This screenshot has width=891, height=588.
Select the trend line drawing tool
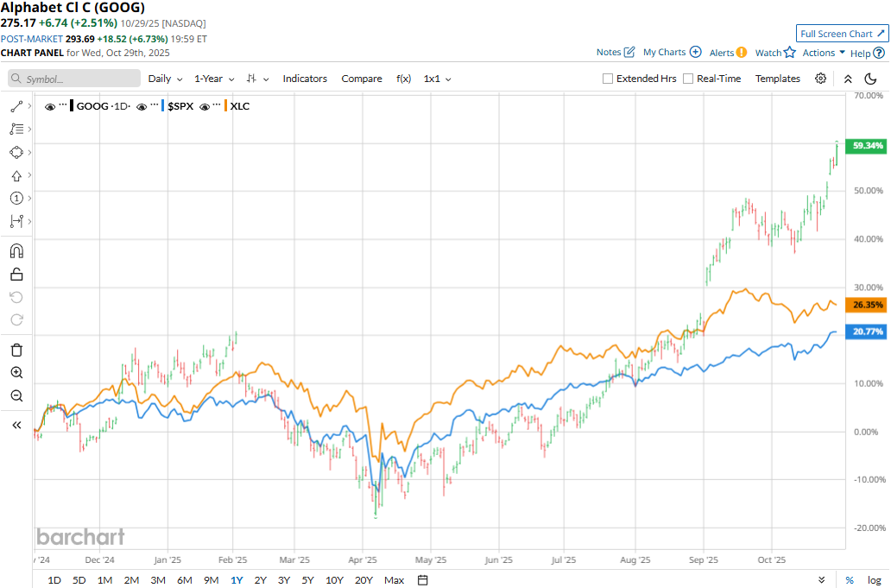[16, 106]
